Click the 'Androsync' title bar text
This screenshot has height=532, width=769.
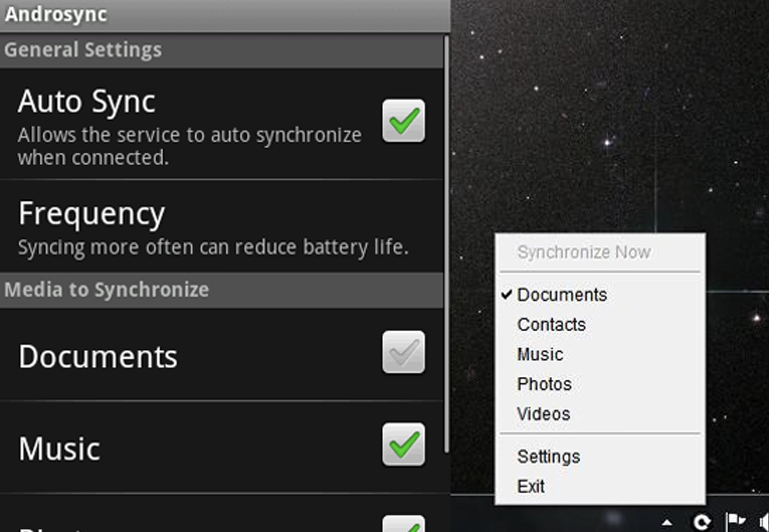click(56, 14)
